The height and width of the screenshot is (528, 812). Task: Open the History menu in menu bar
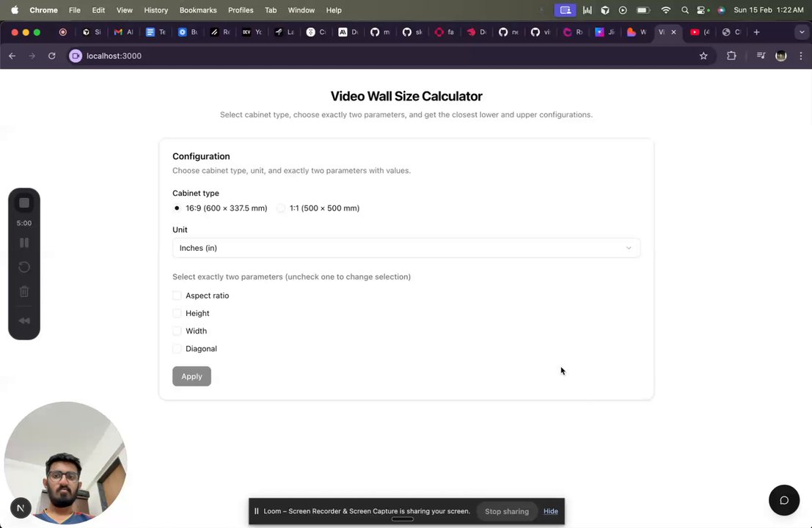[x=156, y=10]
